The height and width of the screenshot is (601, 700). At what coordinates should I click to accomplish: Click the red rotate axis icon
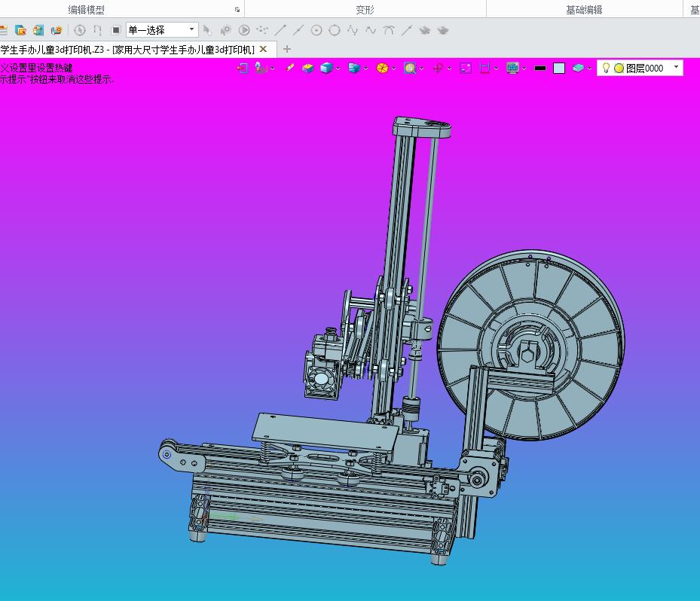click(x=438, y=68)
